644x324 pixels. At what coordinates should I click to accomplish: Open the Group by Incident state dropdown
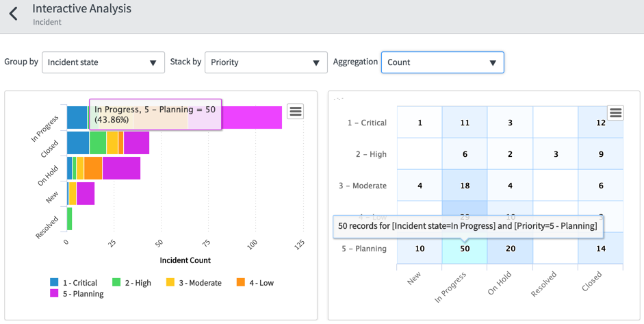coord(103,62)
